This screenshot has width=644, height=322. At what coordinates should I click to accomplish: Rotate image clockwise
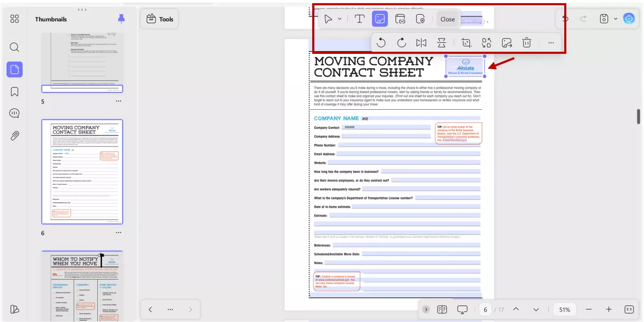[401, 43]
